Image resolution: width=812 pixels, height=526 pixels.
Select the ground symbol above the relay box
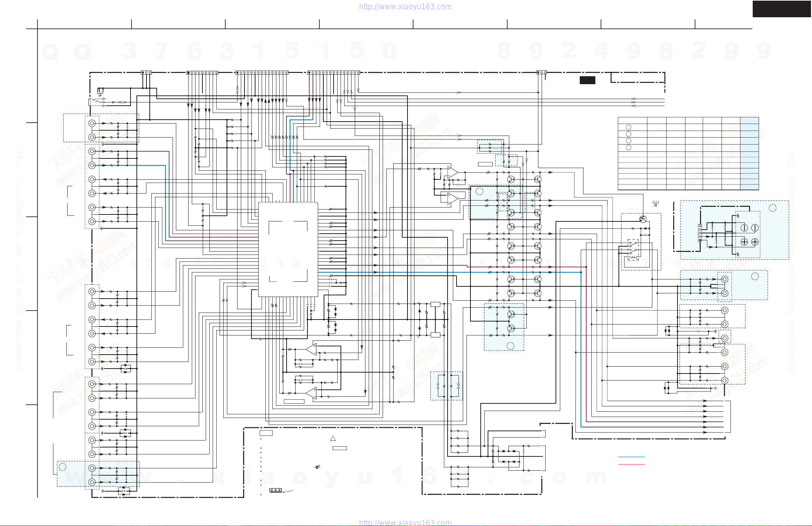coord(655,204)
